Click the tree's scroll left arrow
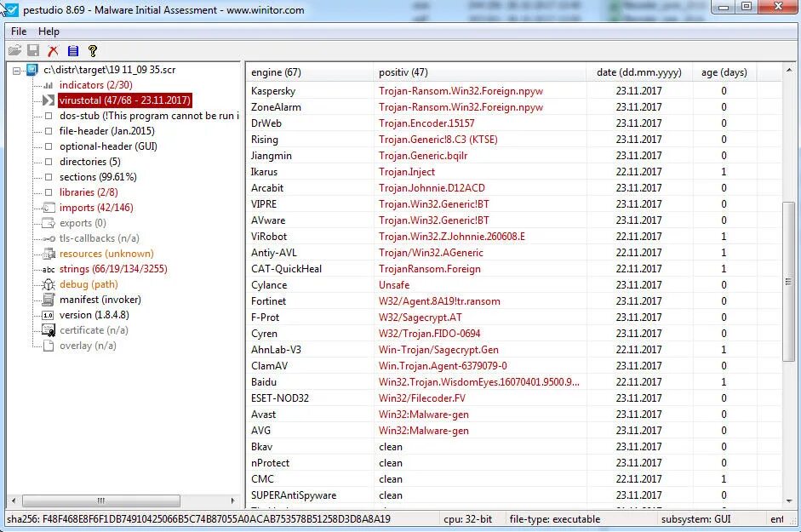 (14, 501)
